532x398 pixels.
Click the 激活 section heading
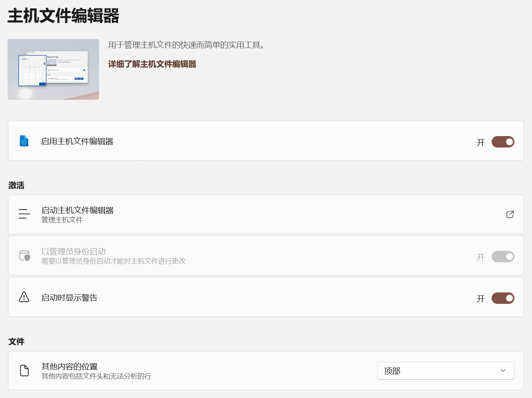tap(16, 185)
